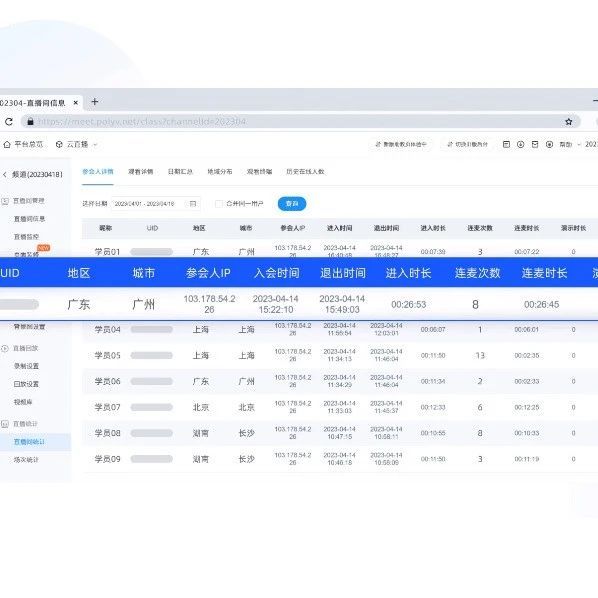
Task: Tick the 合并同一用户 checkbox
Action: tap(219, 204)
